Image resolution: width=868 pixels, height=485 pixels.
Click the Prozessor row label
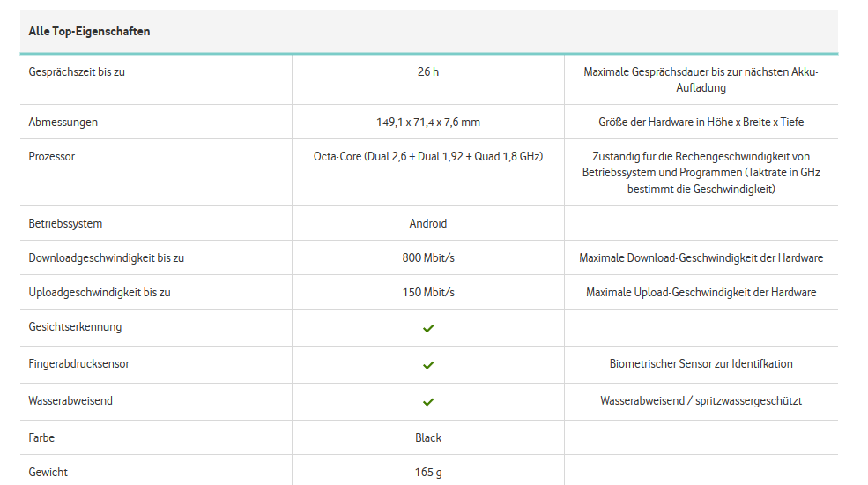[52, 157]
